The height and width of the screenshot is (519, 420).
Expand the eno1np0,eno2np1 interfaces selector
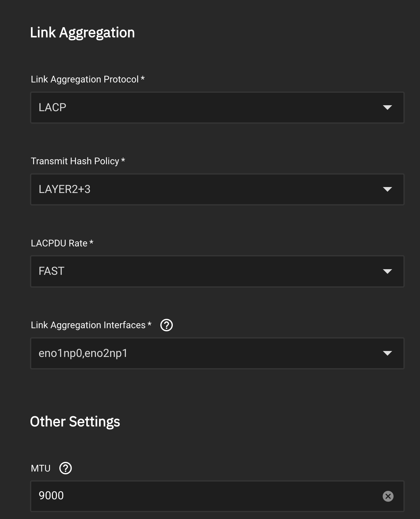(206, 353)
